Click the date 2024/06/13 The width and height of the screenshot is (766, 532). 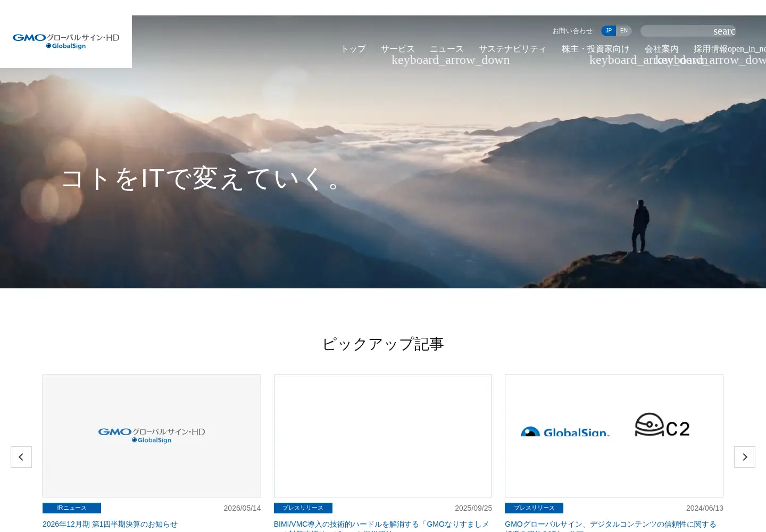pos(705,508)
